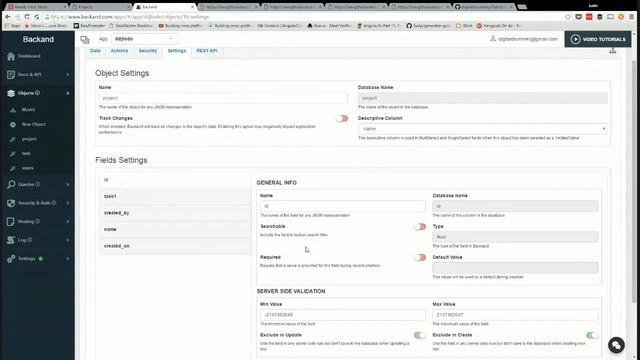Switch to the GitHub browser tab
Image resolution: width=640 pixels, height=360 pixels.
click(484, 7)
